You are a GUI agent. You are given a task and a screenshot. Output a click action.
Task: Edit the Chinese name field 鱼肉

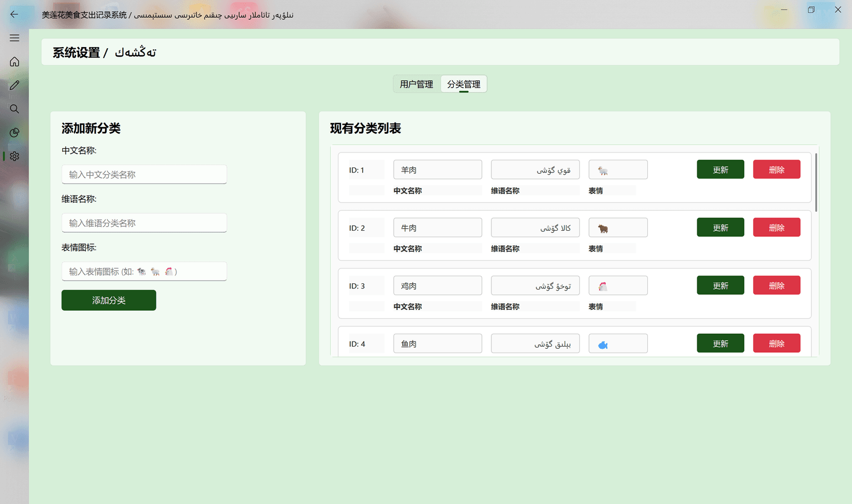438,343
